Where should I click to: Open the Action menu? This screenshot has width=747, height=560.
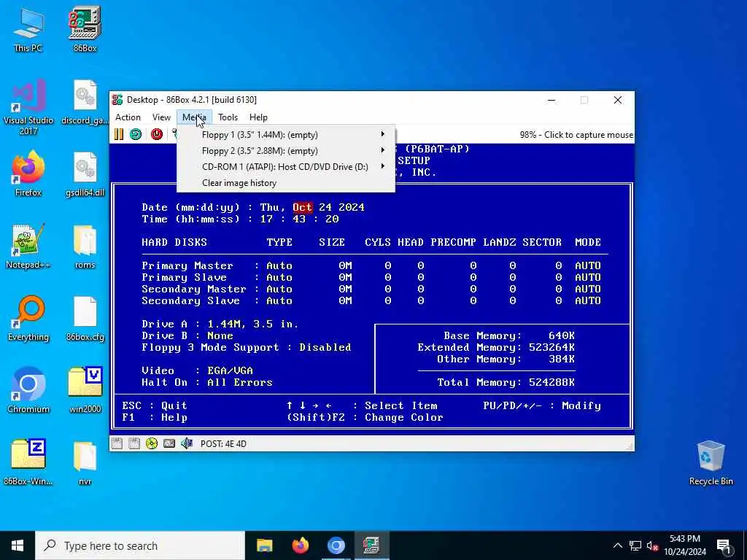[x=128, y=117]
